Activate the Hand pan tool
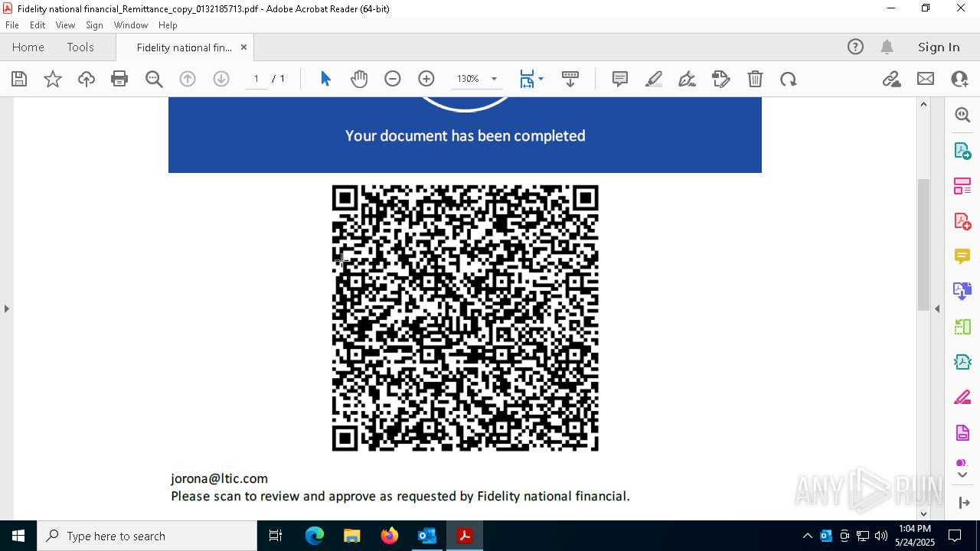Image resolution: width=980 pixels, height=551 pixels. pyautogui.click(x=359, y=79)
